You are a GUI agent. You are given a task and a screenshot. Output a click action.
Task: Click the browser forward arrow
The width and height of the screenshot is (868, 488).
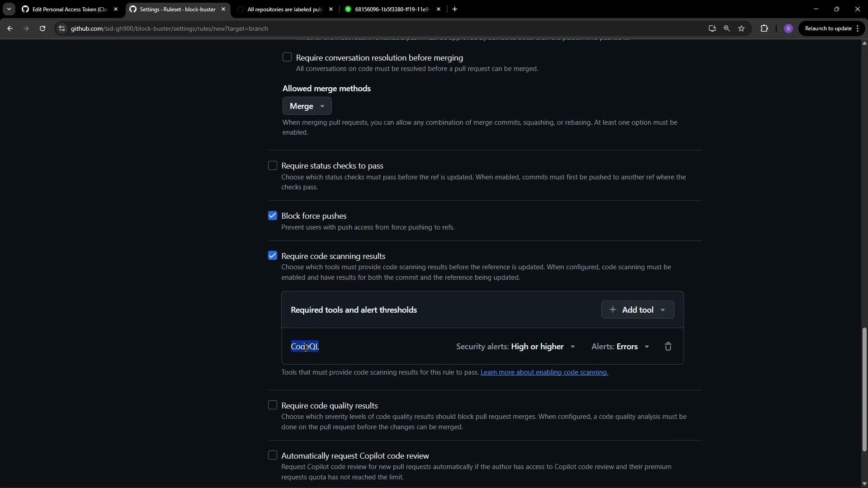point(26,28)
